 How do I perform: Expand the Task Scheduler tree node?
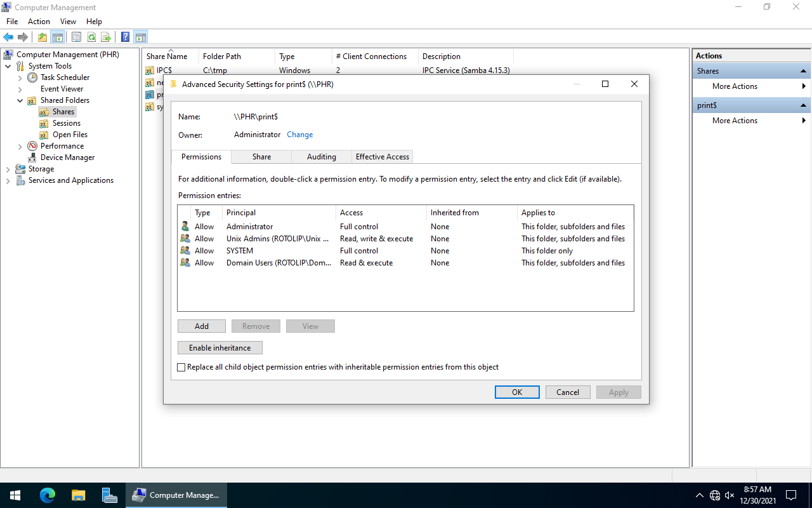pos(20,77)
